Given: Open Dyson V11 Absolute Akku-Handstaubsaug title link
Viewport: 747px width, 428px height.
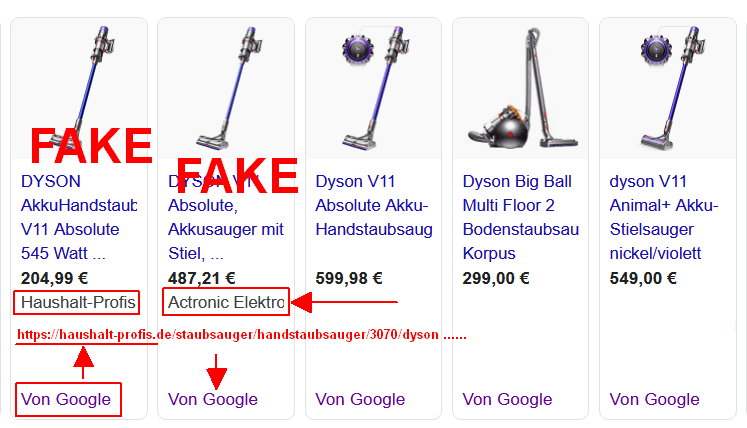Looking at the screenshot, I should tap(374, 205).
